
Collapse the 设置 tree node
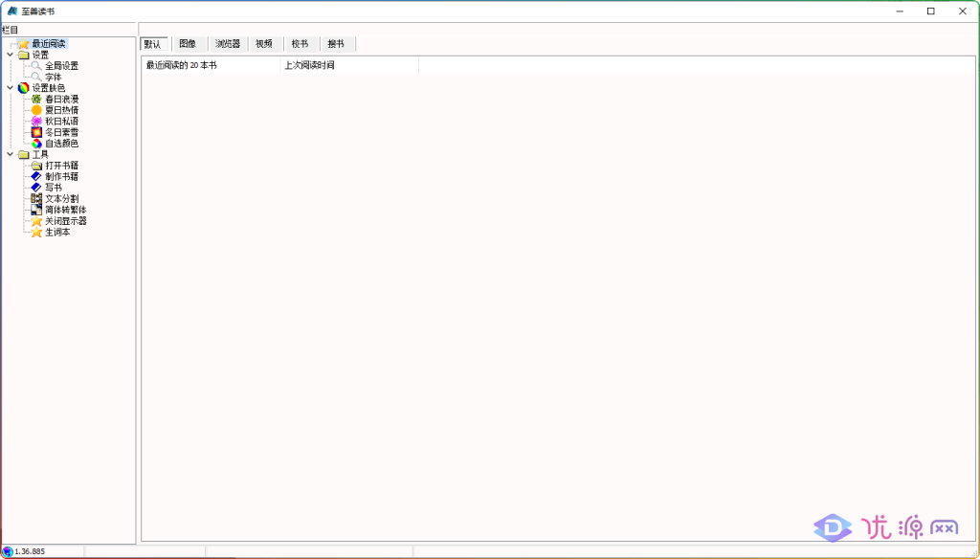pyautogui.click(x=11, y=55)
